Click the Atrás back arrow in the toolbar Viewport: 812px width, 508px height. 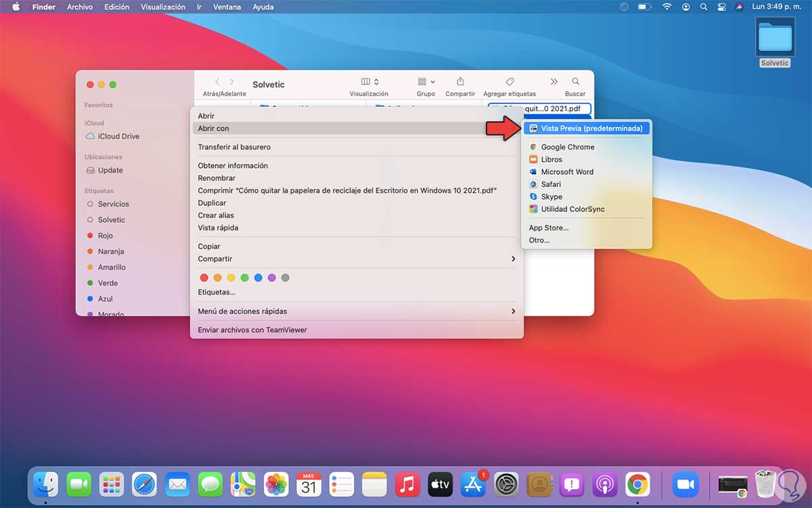pos(216,81)
